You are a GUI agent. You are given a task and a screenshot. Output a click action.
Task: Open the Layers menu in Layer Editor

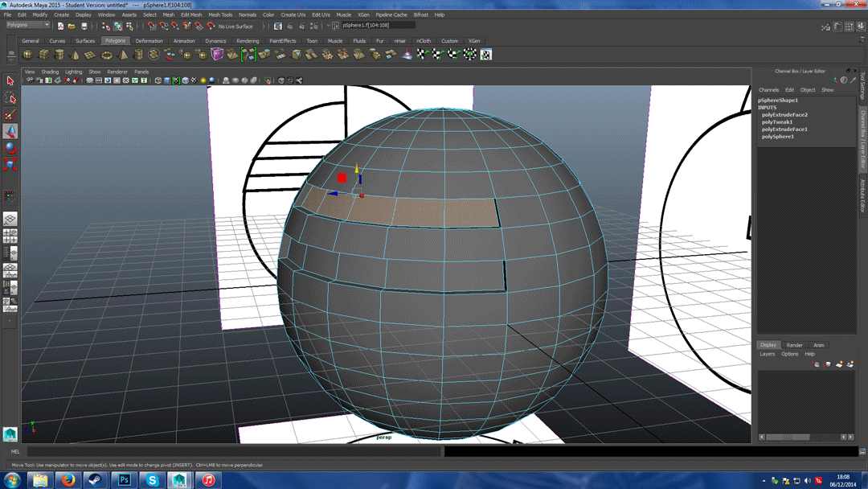(768, 354)
